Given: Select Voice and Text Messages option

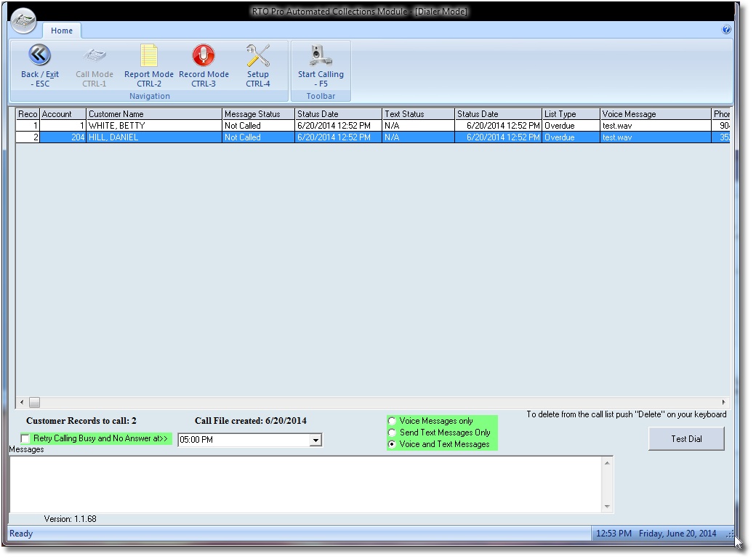Looking at the screenshot, I should coord(393,444).
